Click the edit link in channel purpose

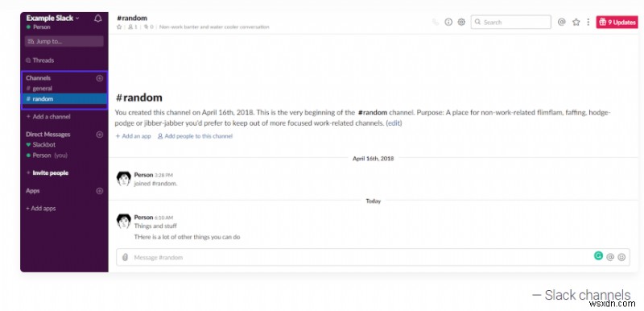394,123
